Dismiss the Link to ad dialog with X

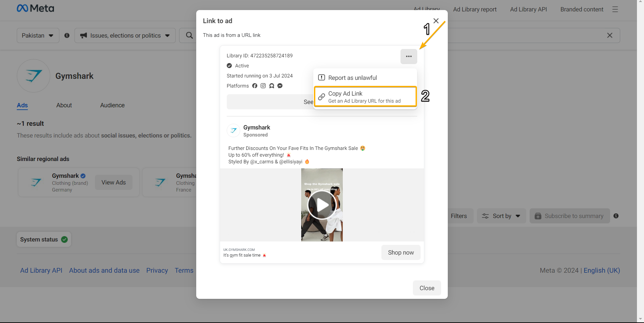click(x=436, y=21)
